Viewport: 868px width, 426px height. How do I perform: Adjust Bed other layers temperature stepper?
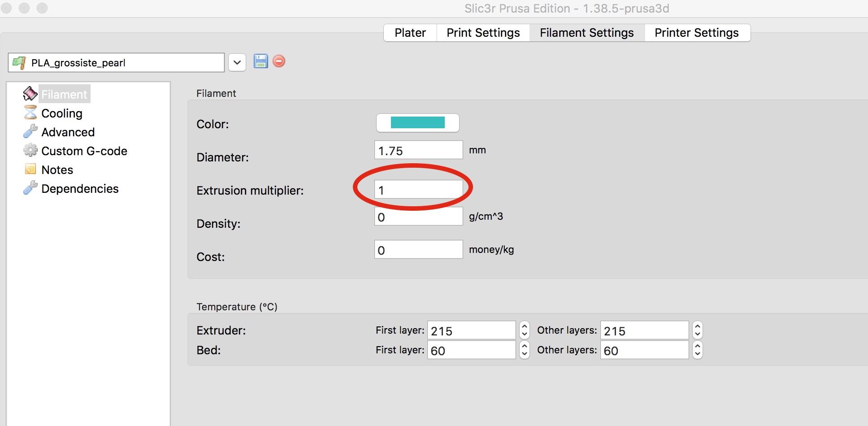(x=697, y=350)
